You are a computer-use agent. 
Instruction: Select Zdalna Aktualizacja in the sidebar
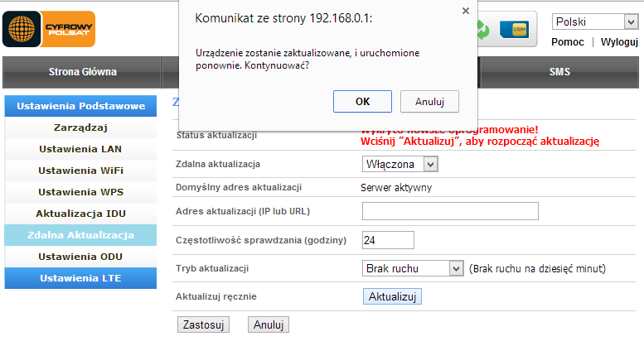click(x=80, y=235)
